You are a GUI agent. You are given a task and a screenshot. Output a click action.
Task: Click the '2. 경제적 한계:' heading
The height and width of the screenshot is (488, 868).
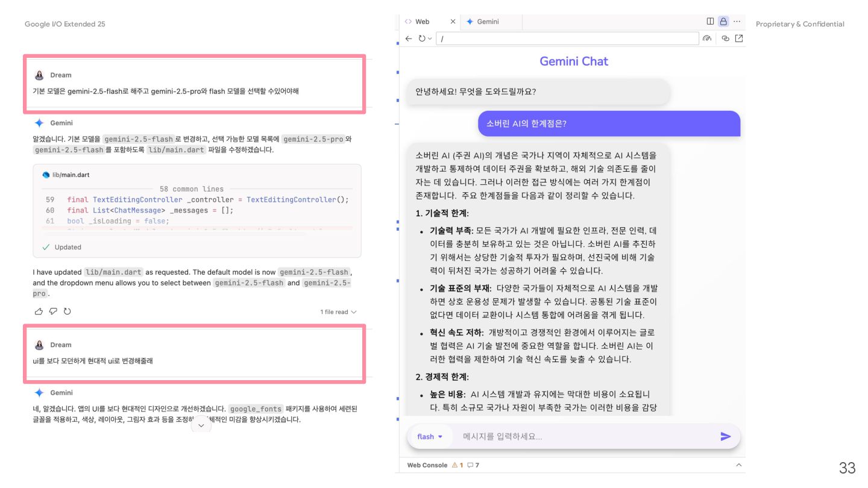pyautogui.click(x=442, y=377)
